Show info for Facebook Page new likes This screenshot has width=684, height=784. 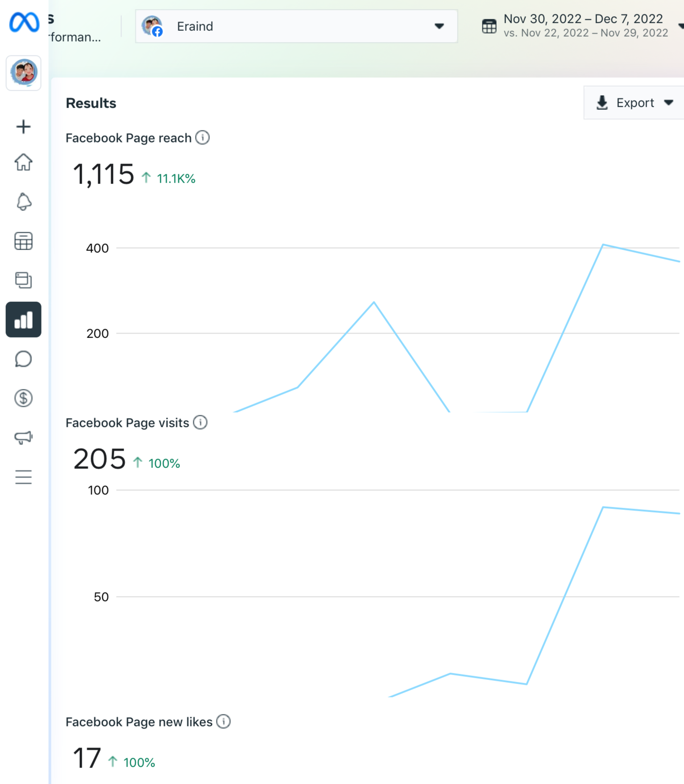[x=224, y=721]
